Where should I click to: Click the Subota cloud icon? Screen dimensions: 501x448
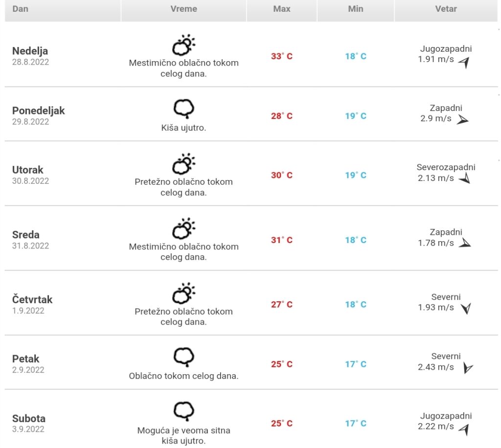coord(184,411)
